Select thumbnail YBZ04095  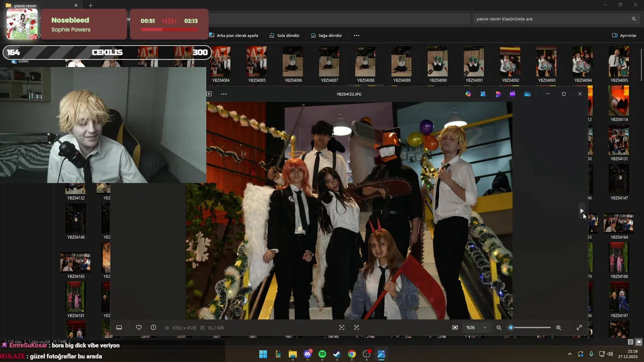[619, 64]
